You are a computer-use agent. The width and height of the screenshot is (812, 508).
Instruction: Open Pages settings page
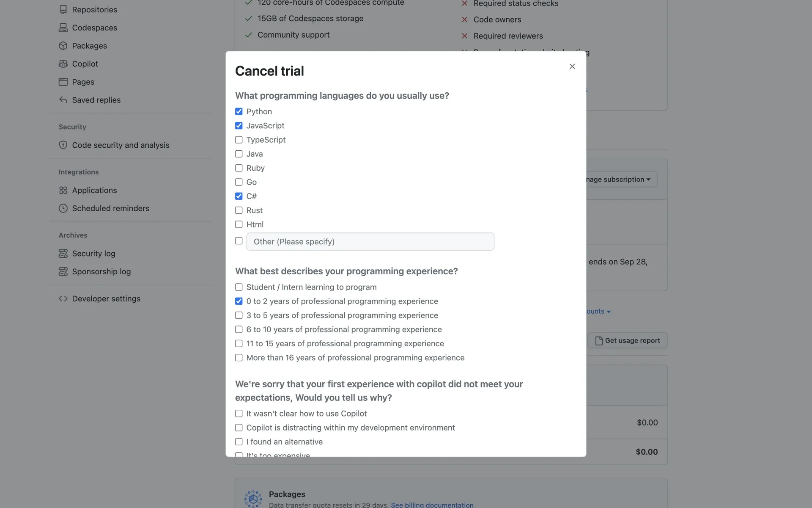[x=83, y=82]
